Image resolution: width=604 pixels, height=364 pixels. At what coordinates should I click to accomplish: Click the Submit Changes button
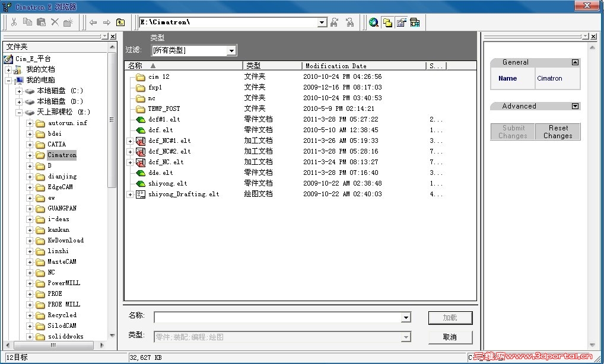tap(513, 132)
